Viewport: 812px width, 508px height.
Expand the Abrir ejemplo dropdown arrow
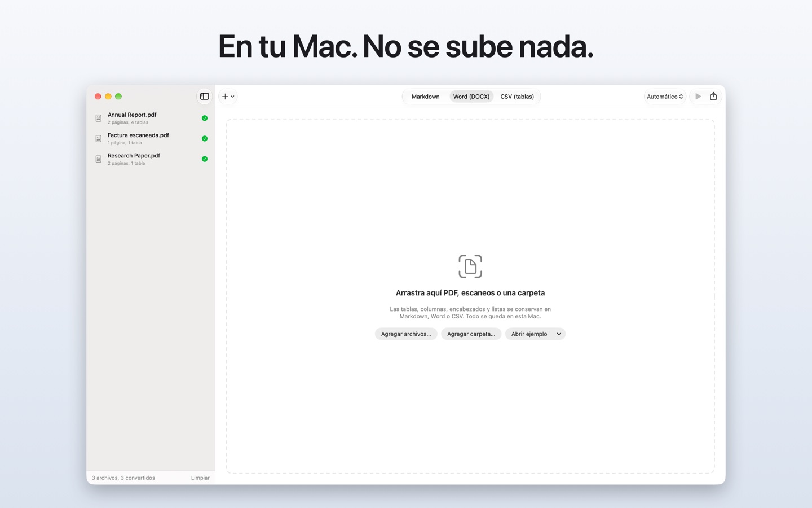tap(559, 334)
